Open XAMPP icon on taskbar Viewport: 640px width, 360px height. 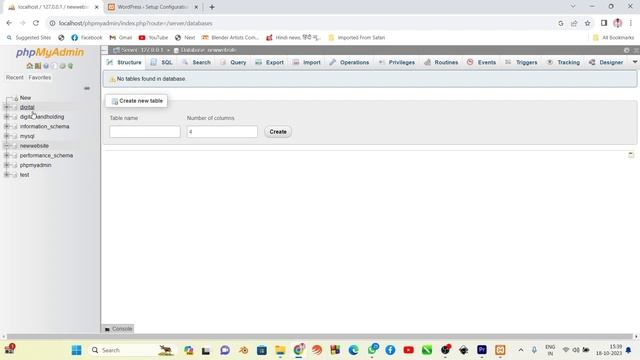(x=500, y=350)
